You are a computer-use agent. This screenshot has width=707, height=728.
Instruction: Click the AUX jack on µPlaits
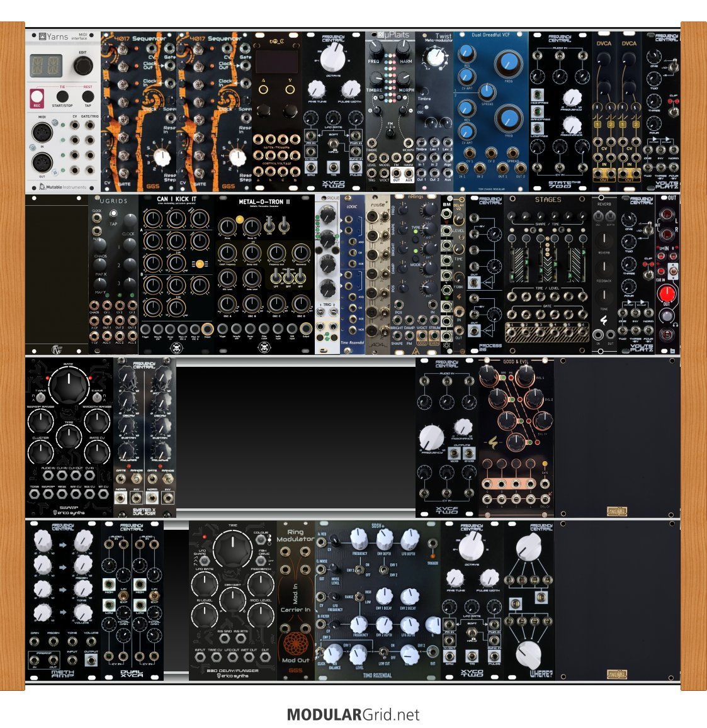coord(409,172)
